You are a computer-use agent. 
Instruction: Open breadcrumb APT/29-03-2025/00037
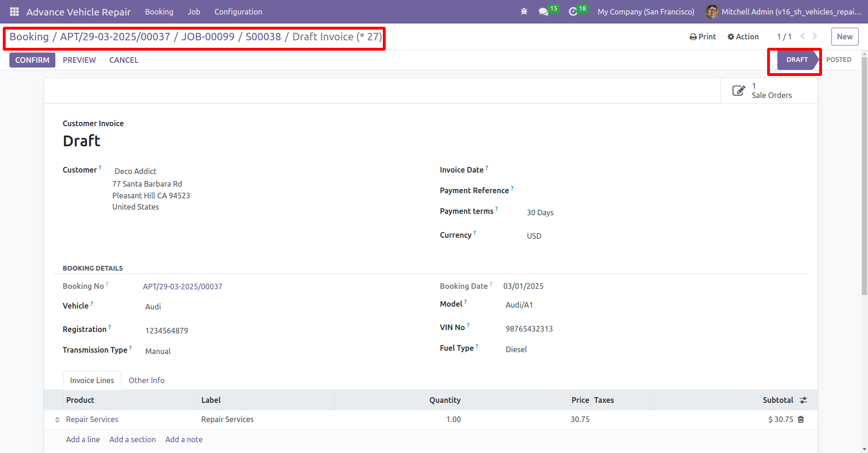tap(115, 37)
